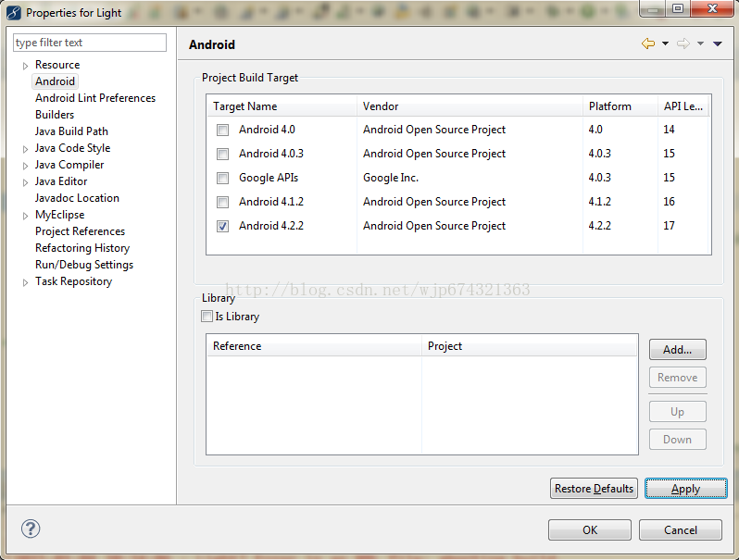Expand the Java Compiler node
The width and height of the screenshot is (739, 560).
25,166
